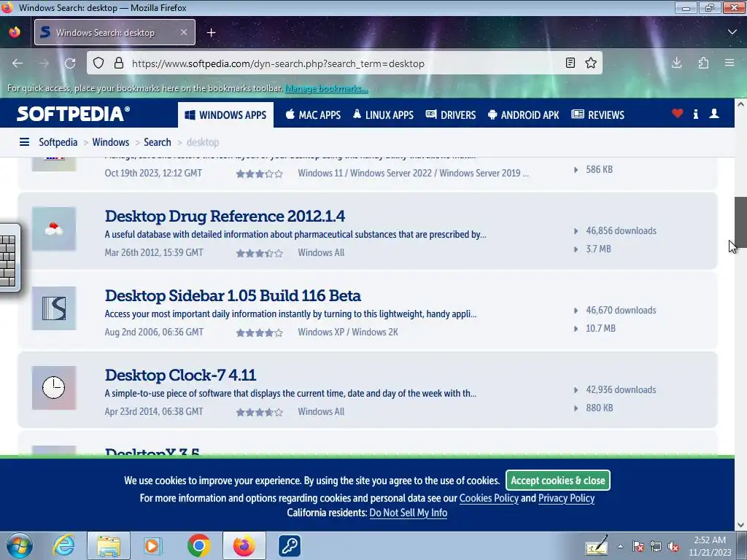Open Desktop Drug Reference 2012.1.4 title
The image size is (747, 560).
pos(225,216)
